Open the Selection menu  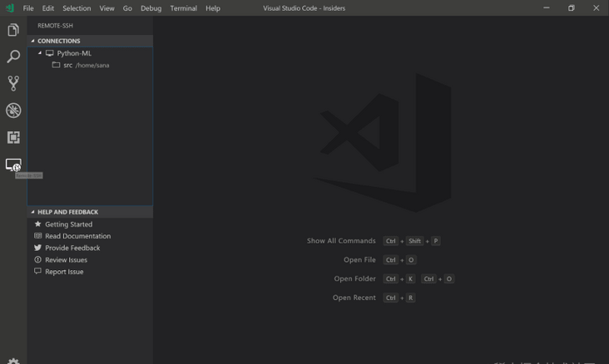[77, 8]
